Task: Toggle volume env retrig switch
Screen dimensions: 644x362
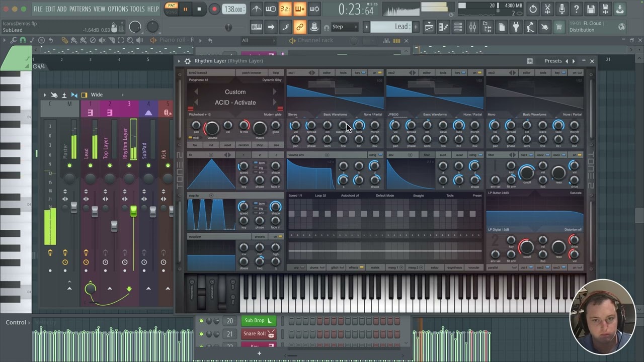Action: pos(375,155)
